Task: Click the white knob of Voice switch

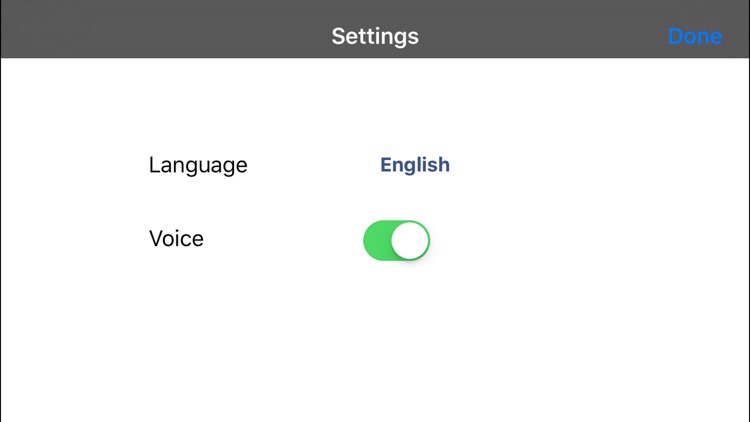Action: [410, 240]
